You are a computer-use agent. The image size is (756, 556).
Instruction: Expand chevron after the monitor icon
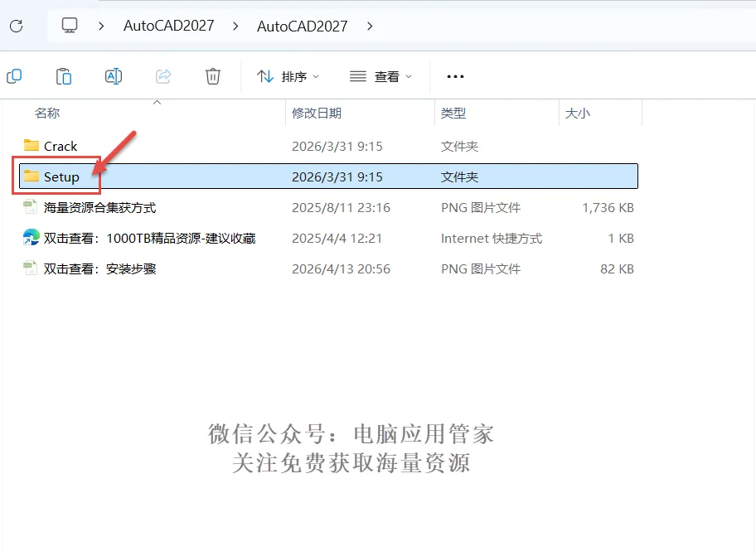pos(101,26)
